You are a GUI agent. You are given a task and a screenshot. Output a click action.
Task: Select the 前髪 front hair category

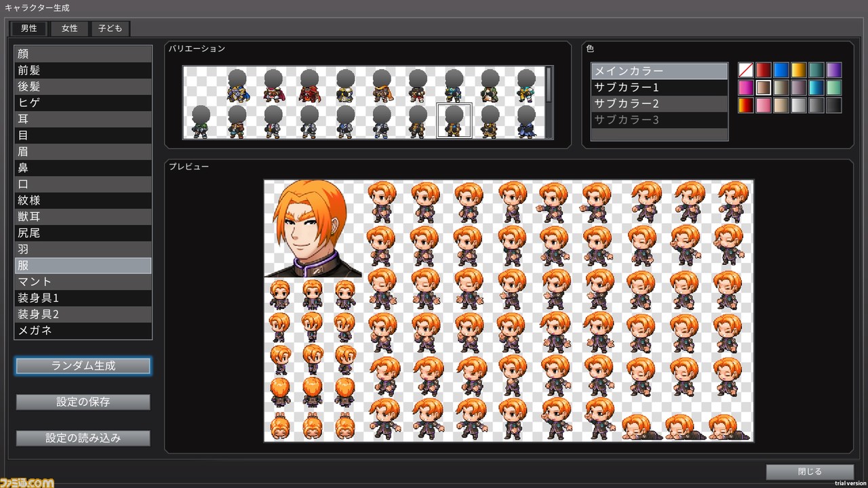(83, 70)
